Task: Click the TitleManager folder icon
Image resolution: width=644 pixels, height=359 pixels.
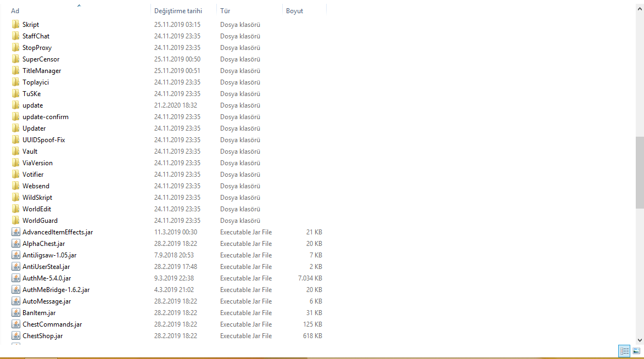Action: tap(15, 70)
